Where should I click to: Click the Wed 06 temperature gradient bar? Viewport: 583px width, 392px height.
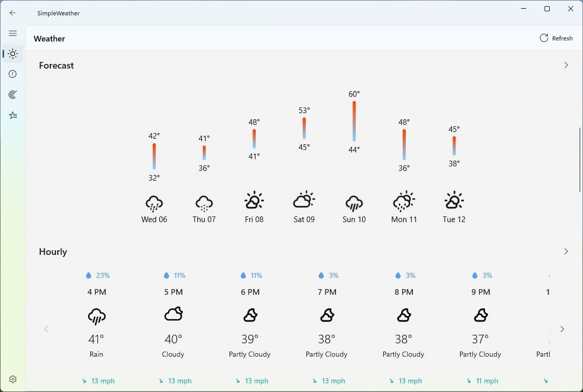pyautogui.click(x=154, y=157)
